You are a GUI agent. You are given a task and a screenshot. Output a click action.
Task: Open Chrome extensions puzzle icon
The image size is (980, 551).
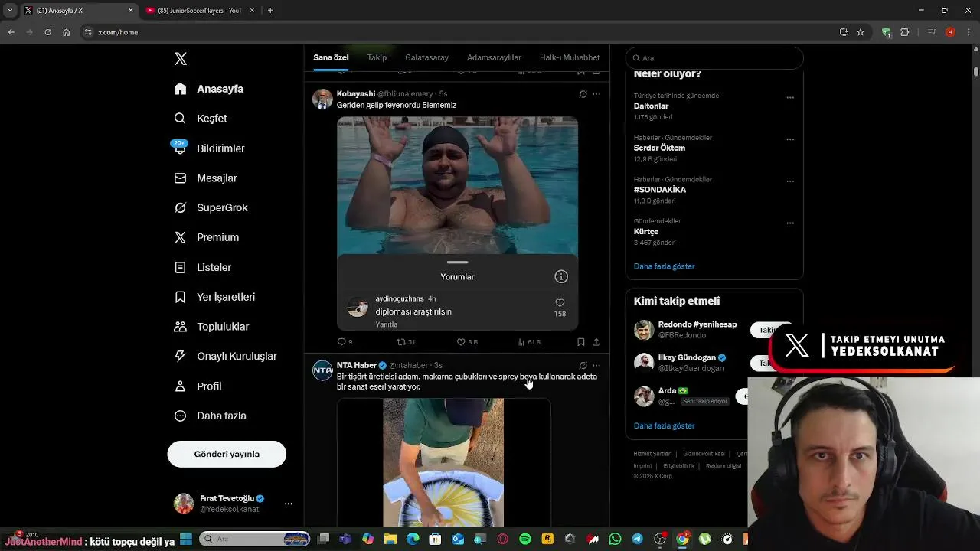(x=904, y=32)
